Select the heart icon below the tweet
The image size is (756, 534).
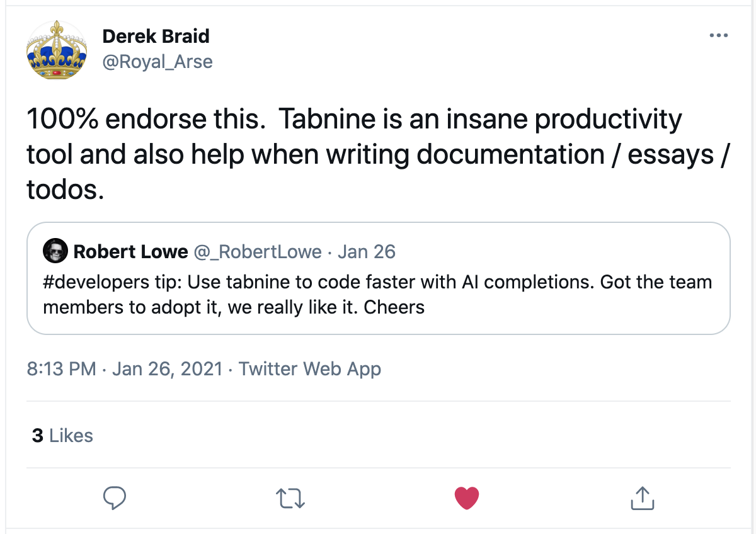coord(466,498)
